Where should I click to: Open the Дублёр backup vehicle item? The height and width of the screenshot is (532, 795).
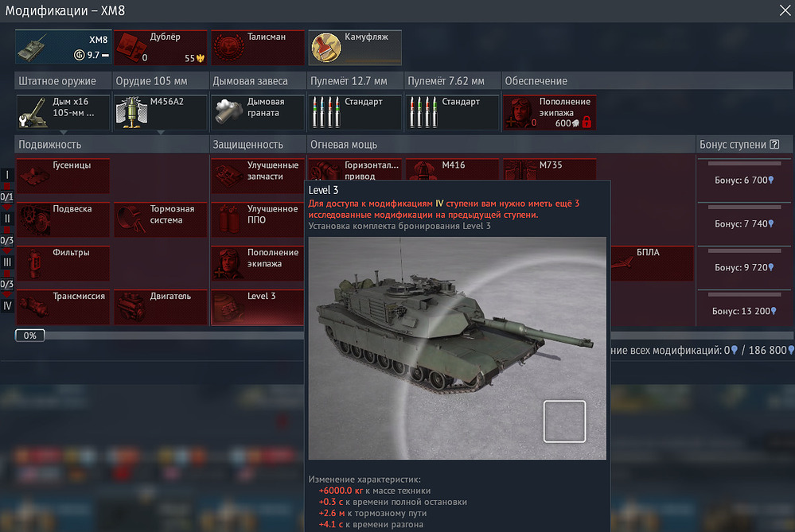click(160, 47)
